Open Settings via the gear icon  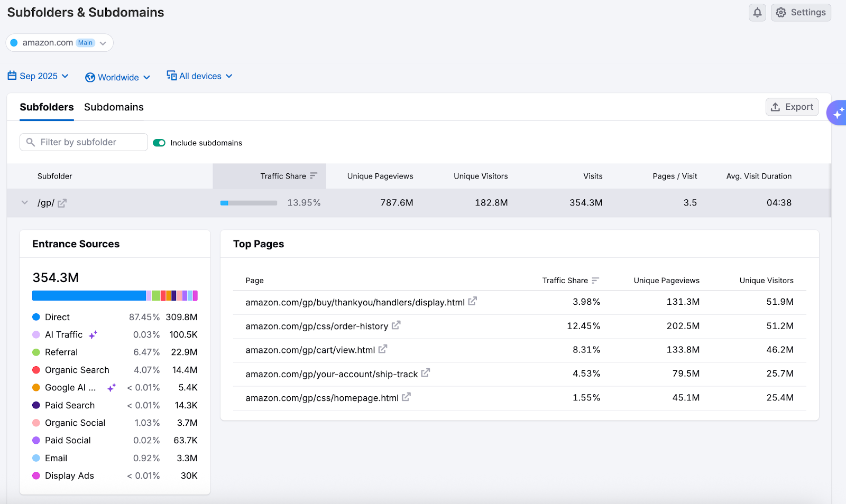click(781, 12)
